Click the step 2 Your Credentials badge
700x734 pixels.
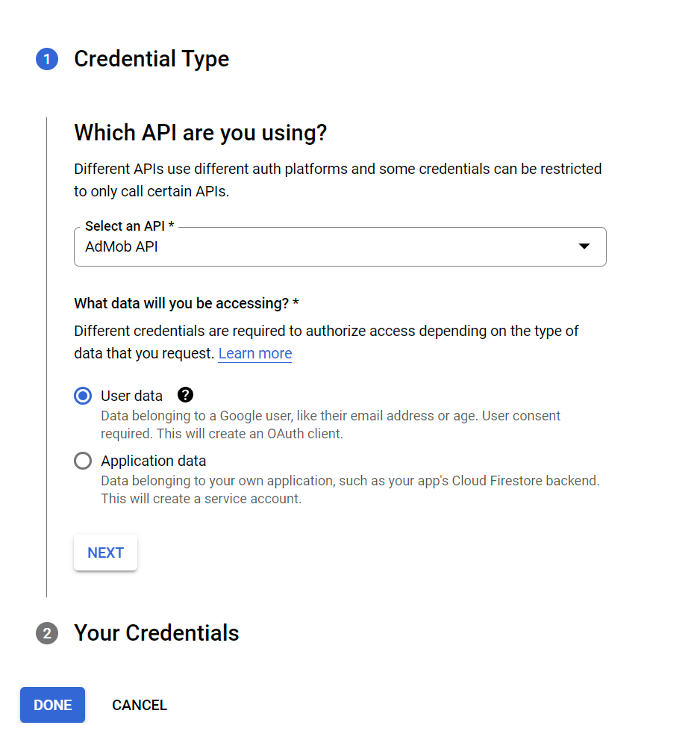coord(46,632)
